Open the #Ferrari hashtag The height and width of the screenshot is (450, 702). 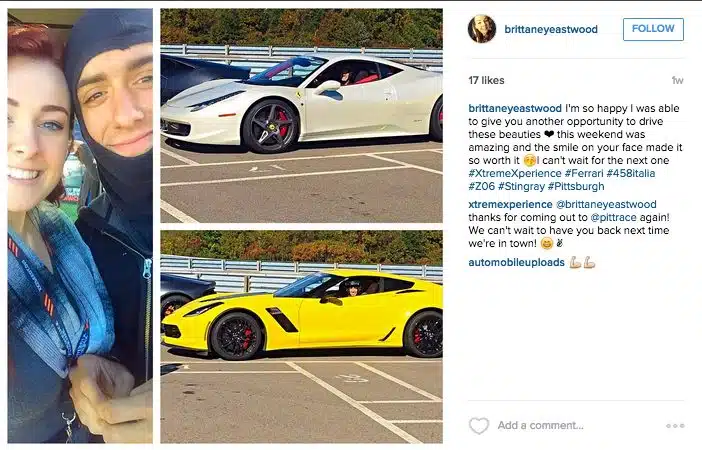584,173
